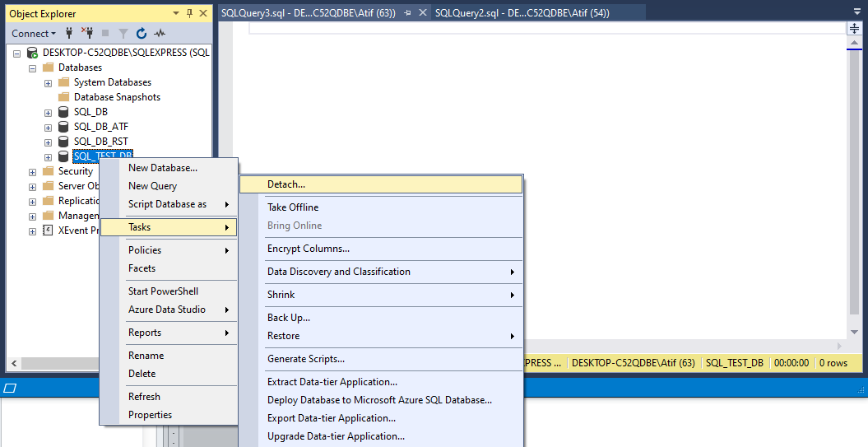
Task: Select Encrypt Columns... in Tasks submenu
Action: (381, 249)
